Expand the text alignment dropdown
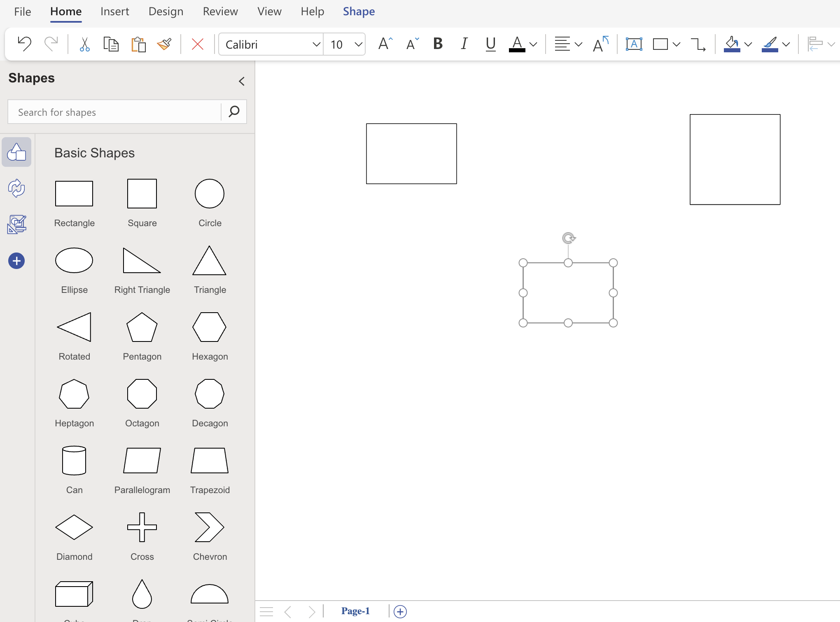Image resolution: width=840 pixels, height=622 pixels. point(577,44)
